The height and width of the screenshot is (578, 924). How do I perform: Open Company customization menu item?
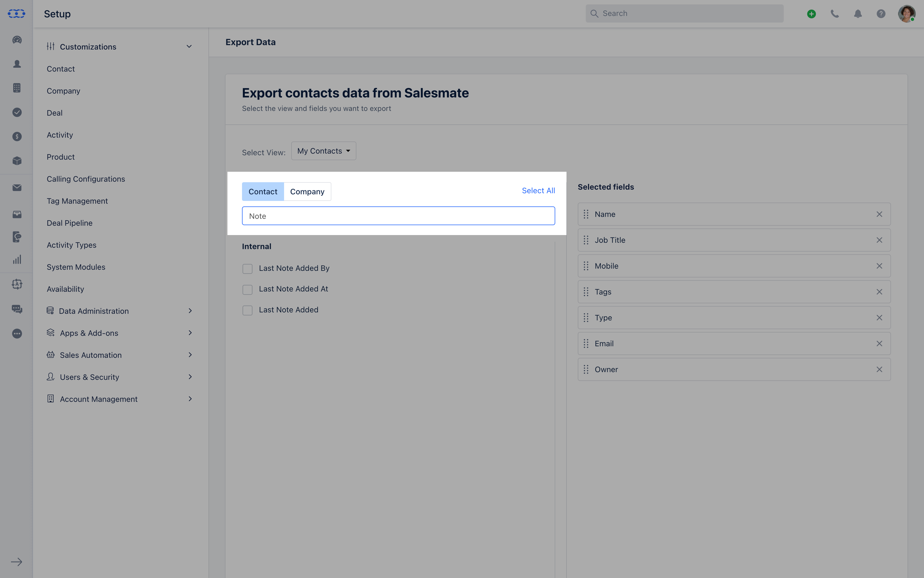(63, 91)
